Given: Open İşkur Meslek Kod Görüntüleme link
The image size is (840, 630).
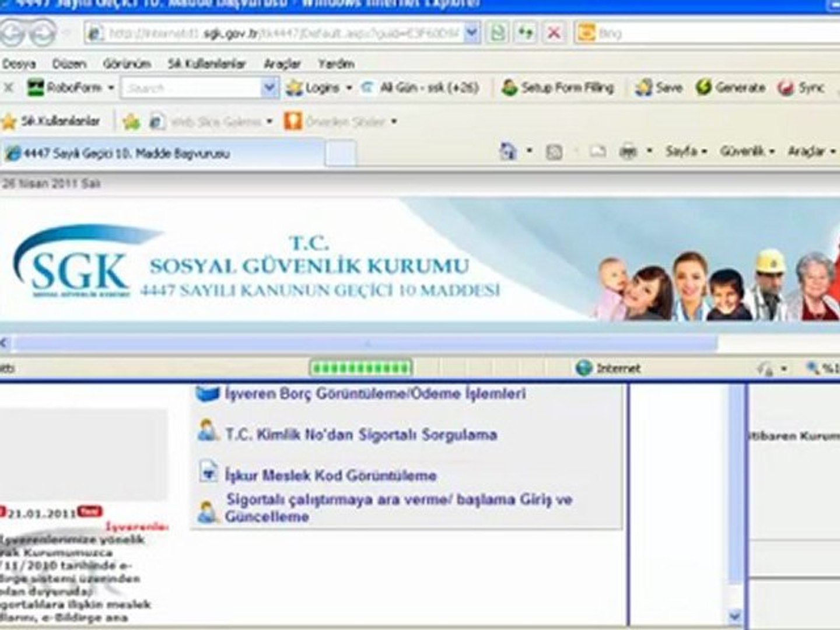Looking at the screenshot, I should pos(331,475).
